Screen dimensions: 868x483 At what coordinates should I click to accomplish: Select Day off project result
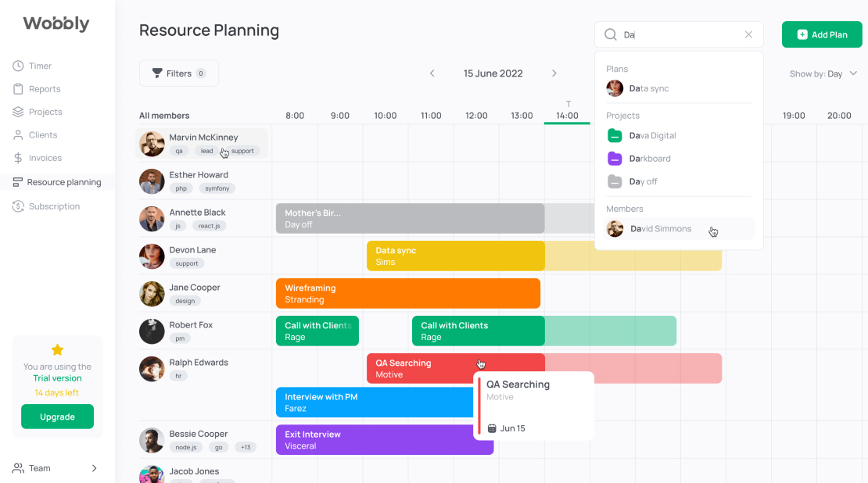(x=679, y=181)
